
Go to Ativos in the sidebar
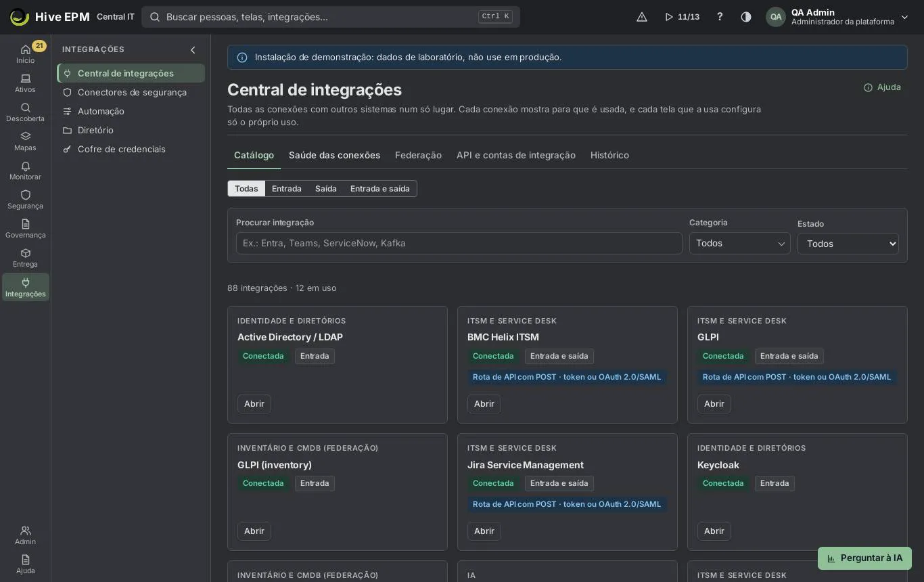coord(25,83)
